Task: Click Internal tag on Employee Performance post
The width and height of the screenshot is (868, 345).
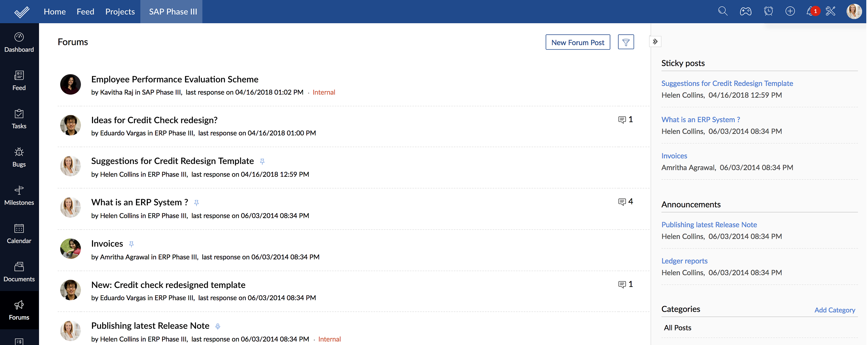Action: 324,92
